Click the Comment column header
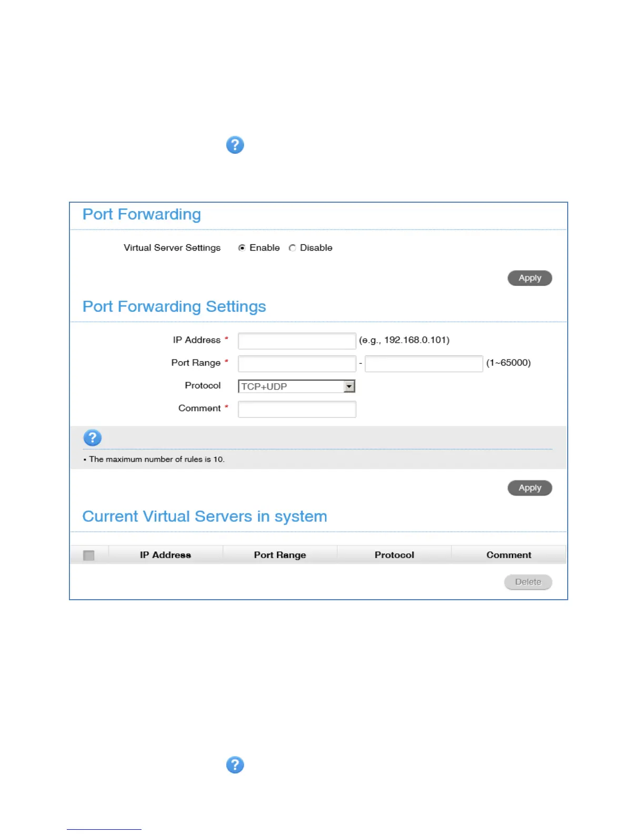 click(508, 555)
